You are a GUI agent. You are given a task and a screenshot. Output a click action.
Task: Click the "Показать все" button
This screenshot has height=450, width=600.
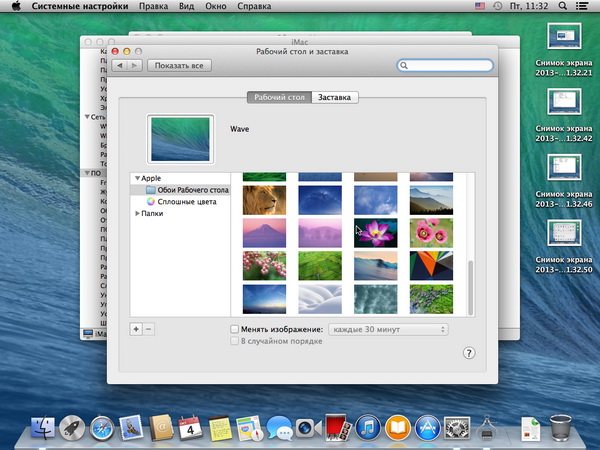178,65
